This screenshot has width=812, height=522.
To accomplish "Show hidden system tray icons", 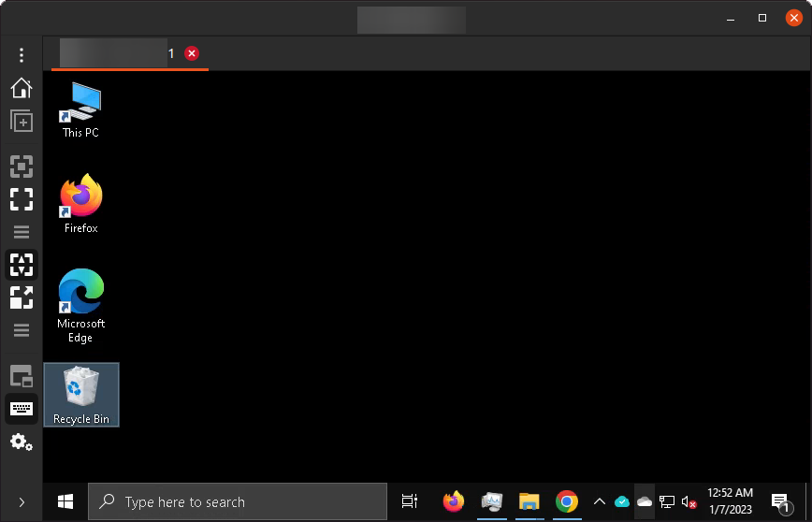I will click(599, 501).
